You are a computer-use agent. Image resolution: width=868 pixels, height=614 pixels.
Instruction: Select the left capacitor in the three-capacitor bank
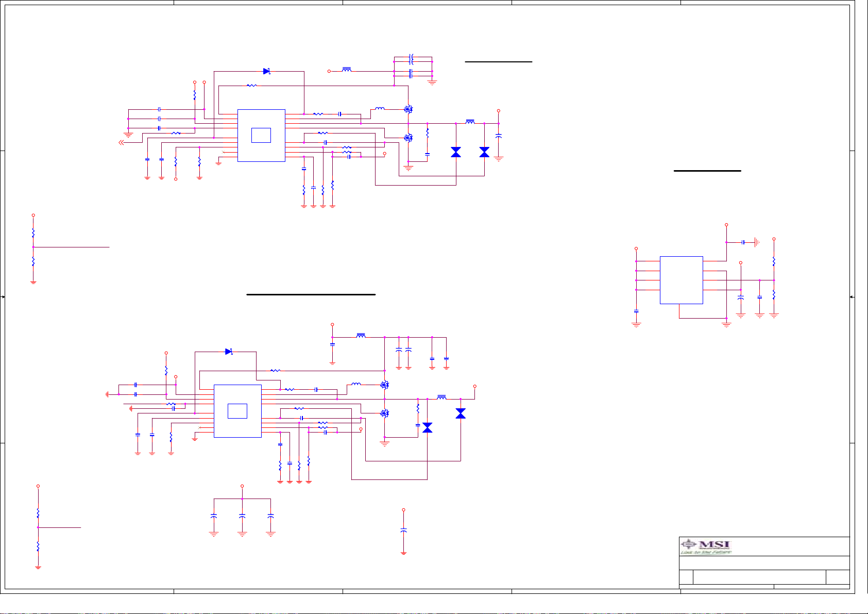click(214, 516)
